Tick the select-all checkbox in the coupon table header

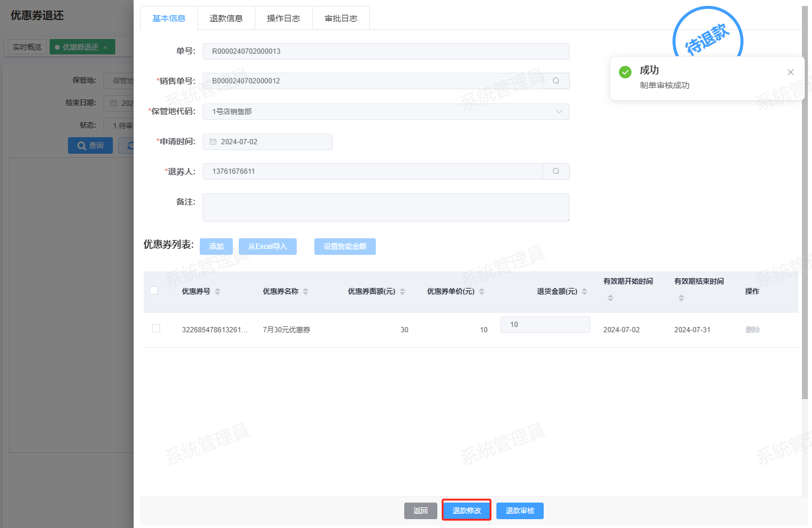click(154, 290)
